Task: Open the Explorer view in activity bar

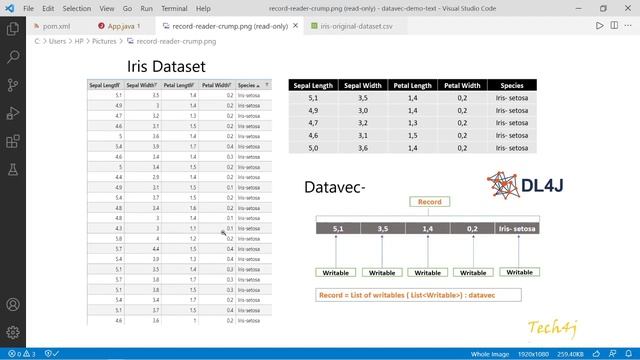Action: 13,29
